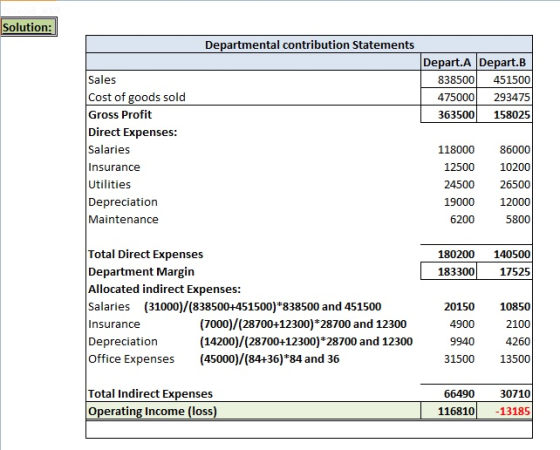The image size is (560, 450).
Task: Select the Depart.B column header
Action: click(x=504, y=62)
